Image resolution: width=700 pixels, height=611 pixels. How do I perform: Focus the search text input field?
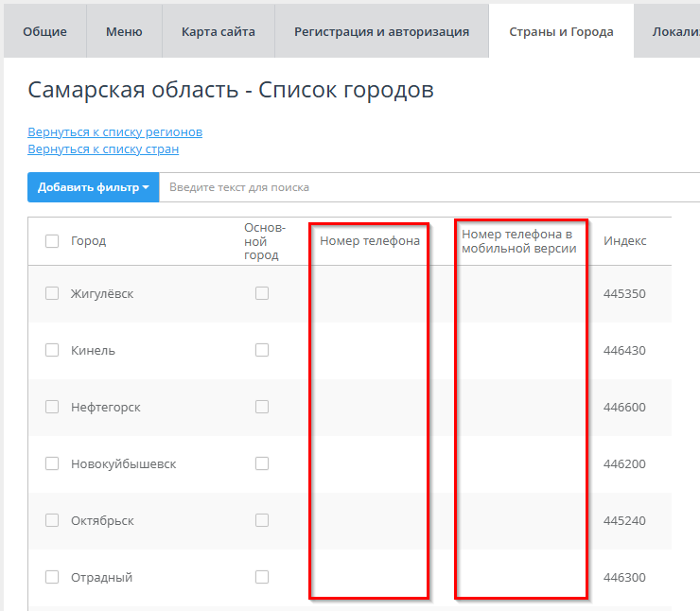pyautogui.click(x=426, y=187)
